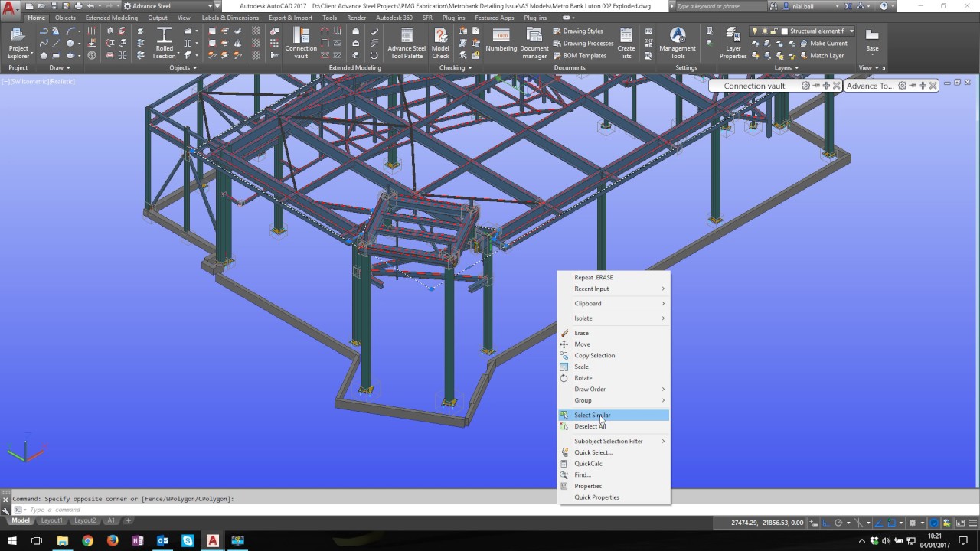The width and height of the screenshot is (980, 551).
Task: Expand the Subobject Selection Filter submenu
Action: 614,441
